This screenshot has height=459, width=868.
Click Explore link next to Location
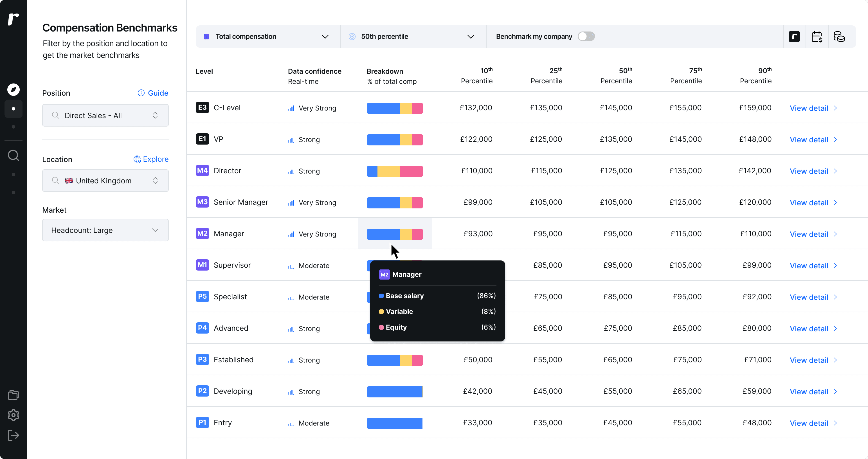click(151, 159)
